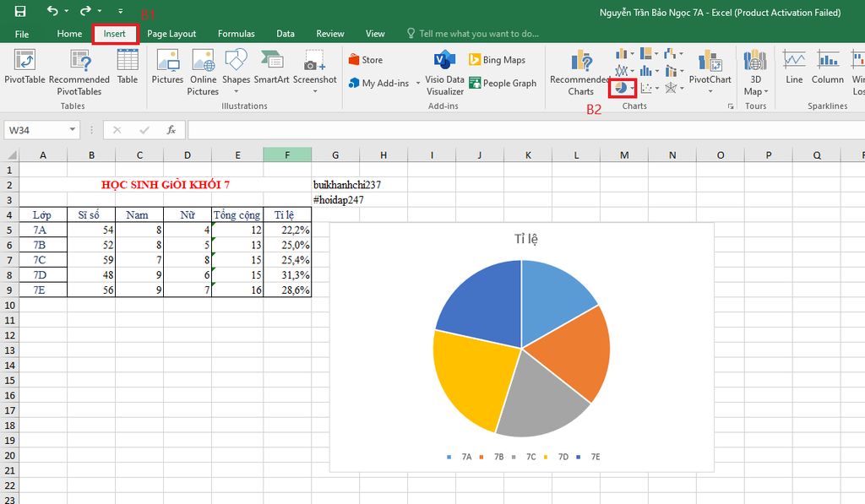Image resolution: width=865 pixels, height=504 pixels.
Task: Click the Redo arrow icon
Action: (x=85, y=10)
